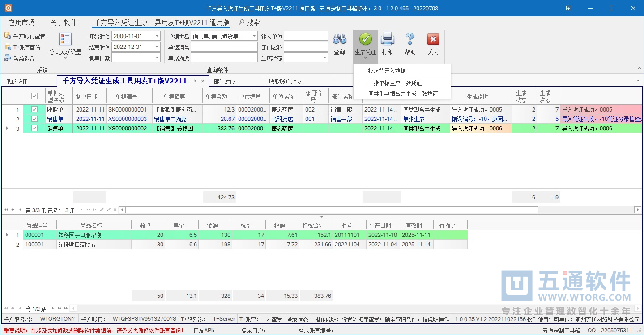644x335 pixels.
Task: Select 同类型单据合并生成一张凭证 menu item
Action: click(x=403, y=94)
